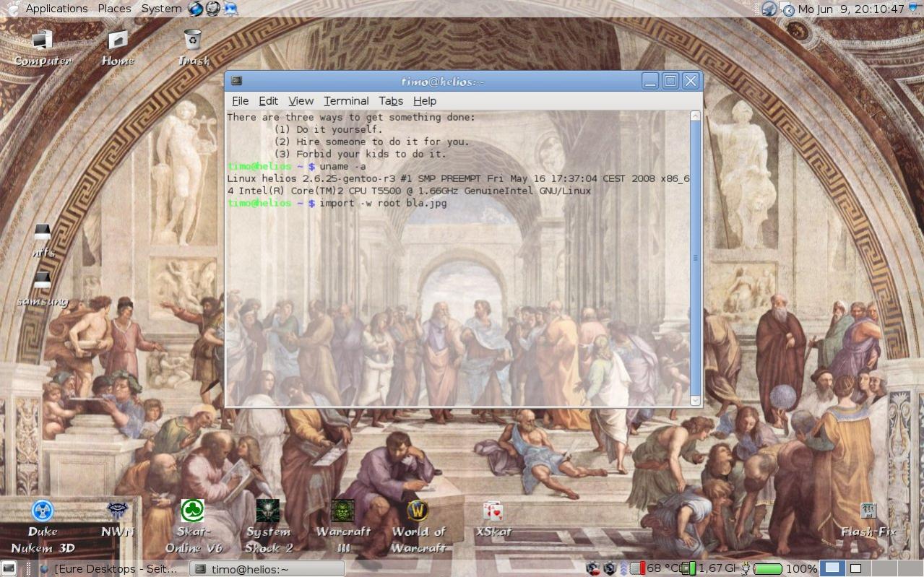The width and height of the screenshot is (924, 577).
Task: Select the nfs drive desktop icon
Action: coord(43,241)
